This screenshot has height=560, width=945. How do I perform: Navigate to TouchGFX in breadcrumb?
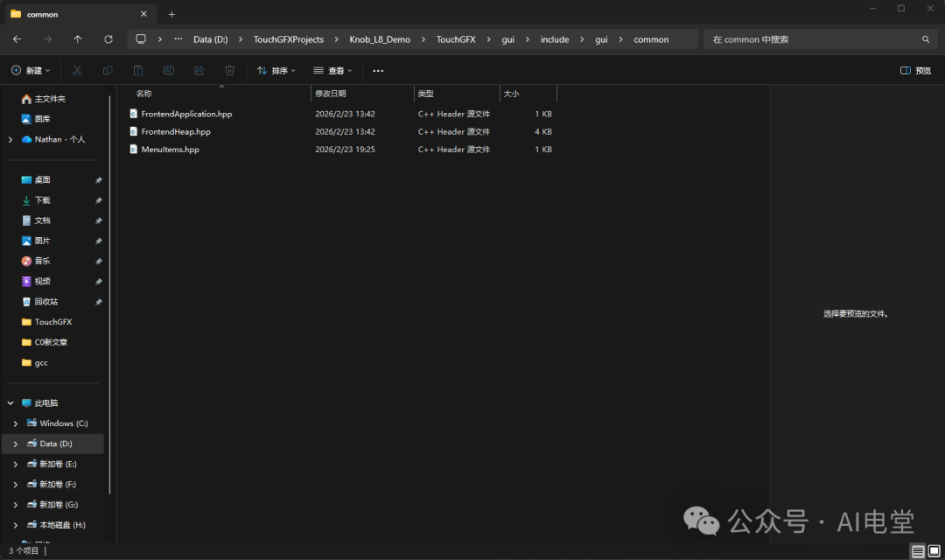coord(456,39)
